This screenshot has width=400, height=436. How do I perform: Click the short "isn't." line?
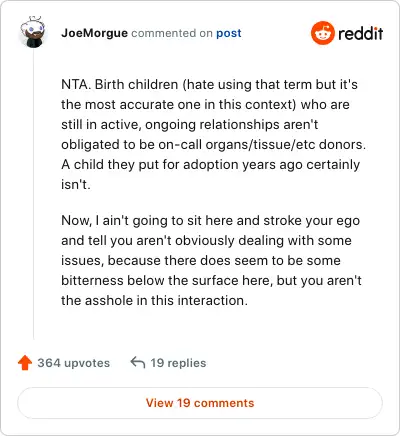click(76, 184)
